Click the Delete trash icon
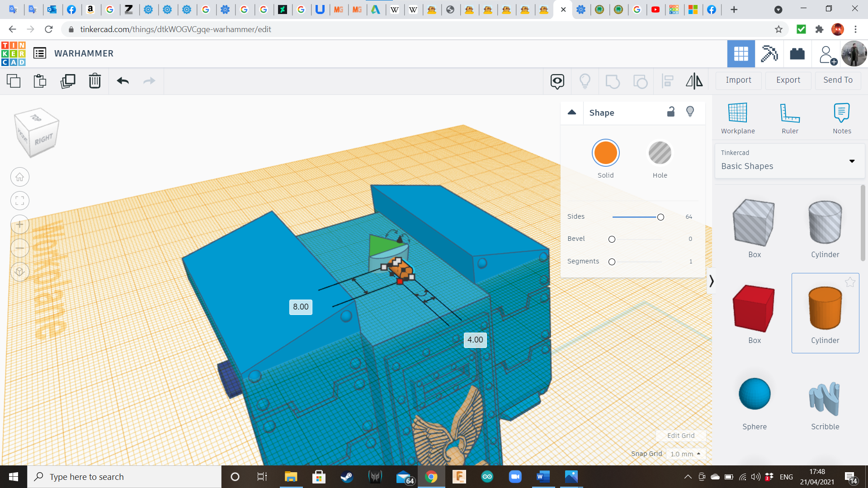The height and width of the screenshot is (488, 868). (x=94, y=81)
